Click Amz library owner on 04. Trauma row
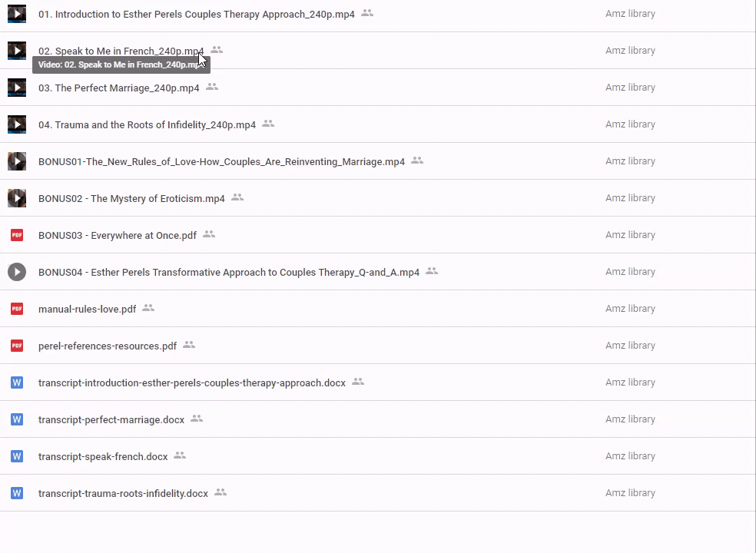 [x=630, y=124]
